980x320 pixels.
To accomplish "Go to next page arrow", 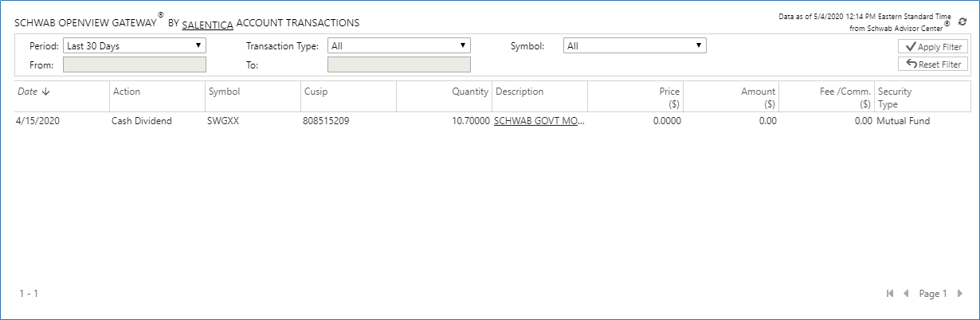I will tap(960, 294).
